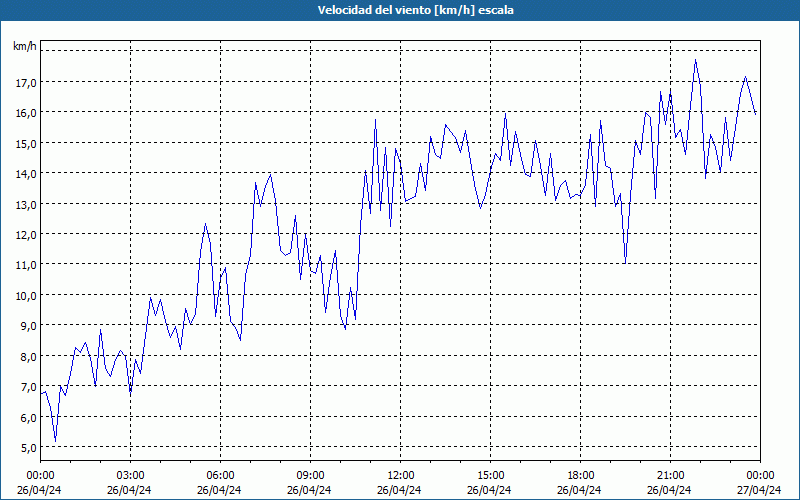Click the 12:00 time axis label
Image resolution: width=800 pixels, height=500 pixels.
tap(400, 476)
